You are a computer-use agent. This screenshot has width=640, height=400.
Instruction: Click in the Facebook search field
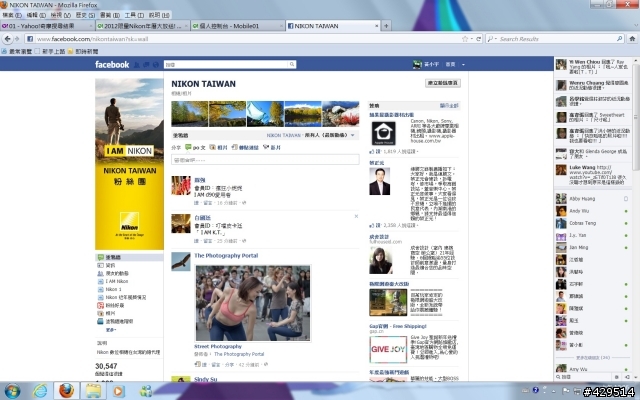(x=227, y=64)
